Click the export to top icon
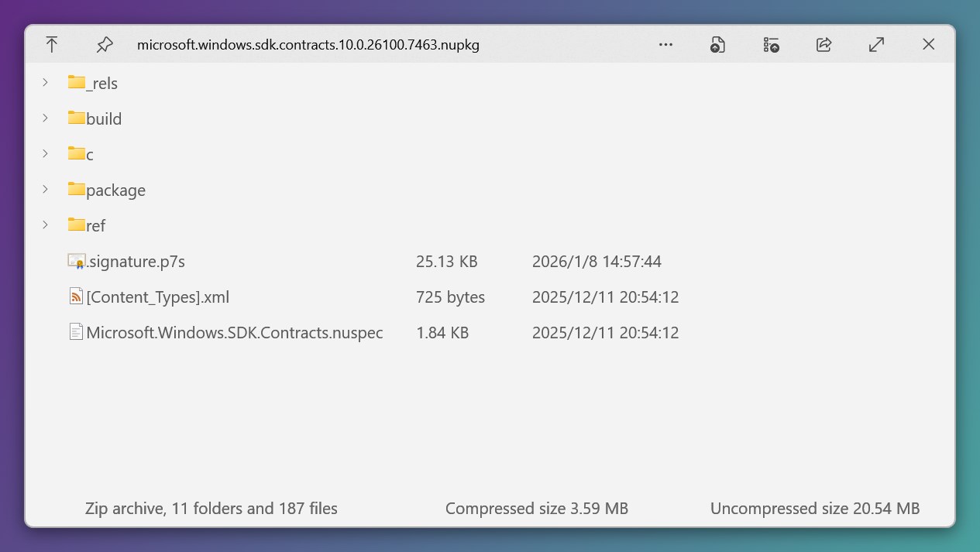This screenshot has height=552, width=980. click(52, 44)
